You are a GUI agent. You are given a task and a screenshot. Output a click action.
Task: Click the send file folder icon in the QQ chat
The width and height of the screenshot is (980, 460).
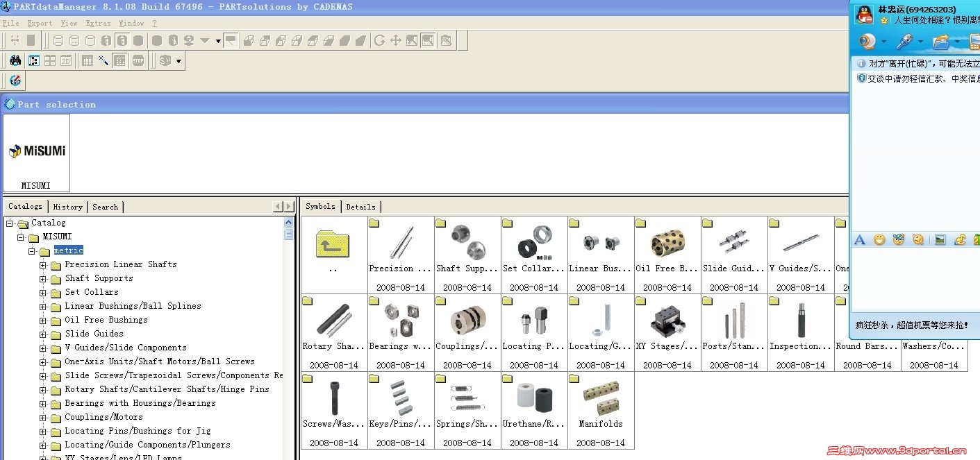[x=941, y=42]
